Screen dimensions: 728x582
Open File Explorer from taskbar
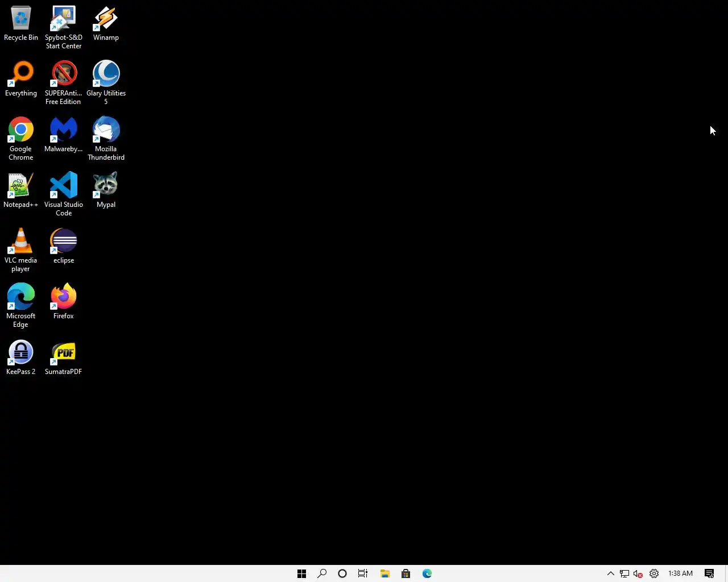click(385, 573)
